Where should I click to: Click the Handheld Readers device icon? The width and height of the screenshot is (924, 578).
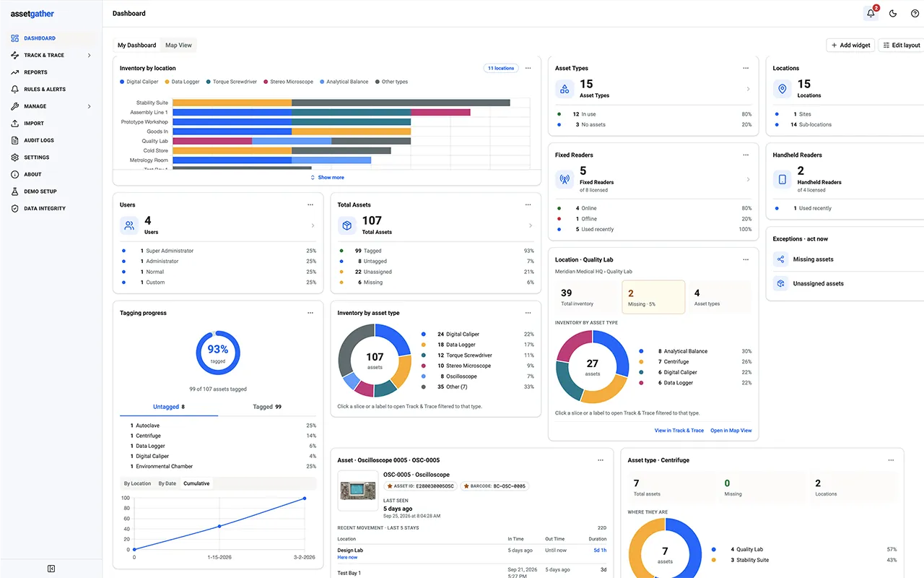coord(782,179)
